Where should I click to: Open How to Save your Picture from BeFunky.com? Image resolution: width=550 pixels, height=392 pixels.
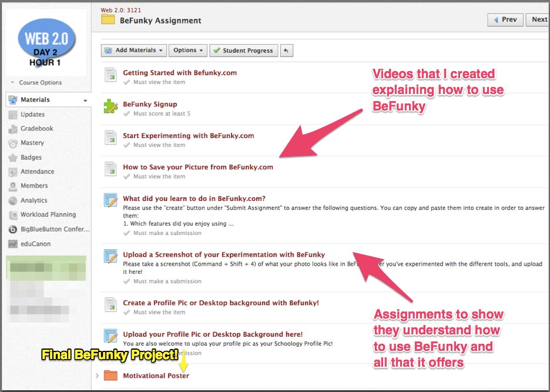tap(198, 167)
